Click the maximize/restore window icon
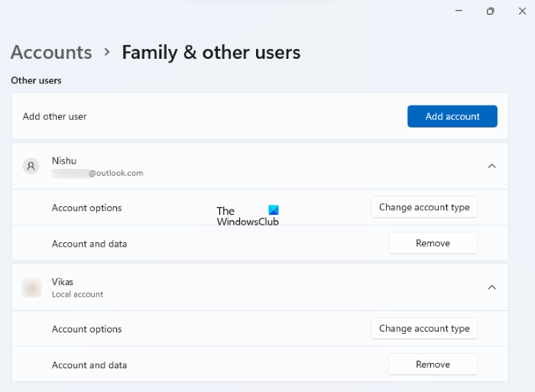Viewport: 535px width, 392px height. pos(491,11)
